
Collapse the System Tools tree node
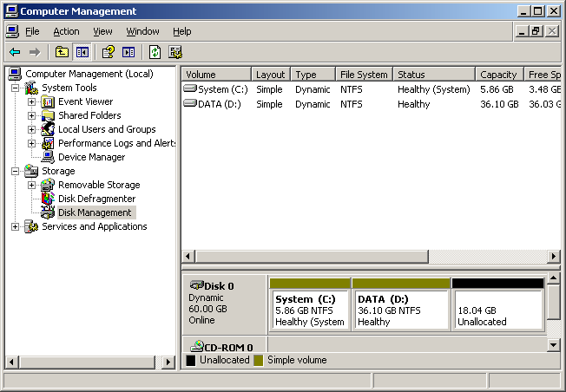click(x=15, y=88)
